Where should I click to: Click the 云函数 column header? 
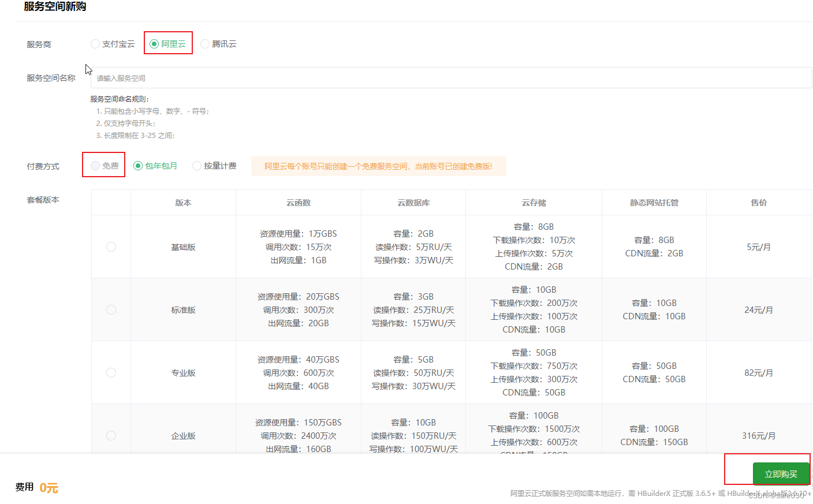click(x=299, y=203)
